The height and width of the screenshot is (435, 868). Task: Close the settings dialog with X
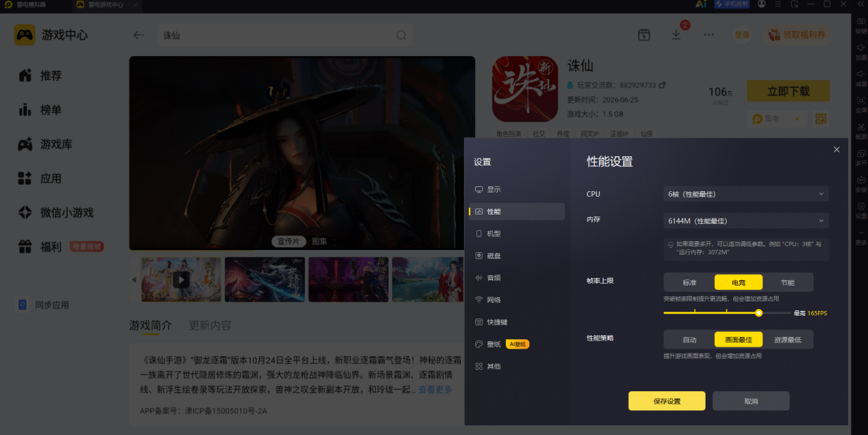coord(836,149)
